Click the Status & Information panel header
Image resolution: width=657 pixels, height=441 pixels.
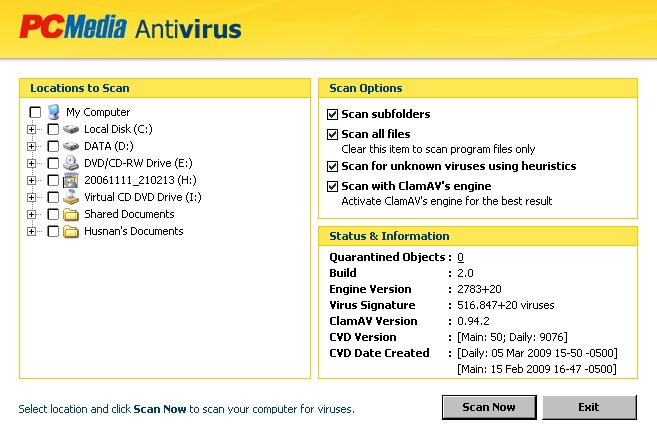[x=478, y=236]
